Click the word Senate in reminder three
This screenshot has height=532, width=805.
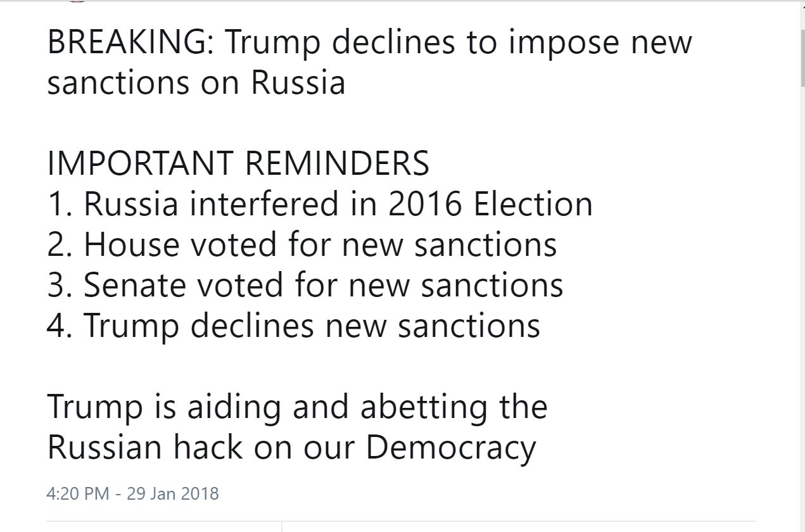click(136, 286)
